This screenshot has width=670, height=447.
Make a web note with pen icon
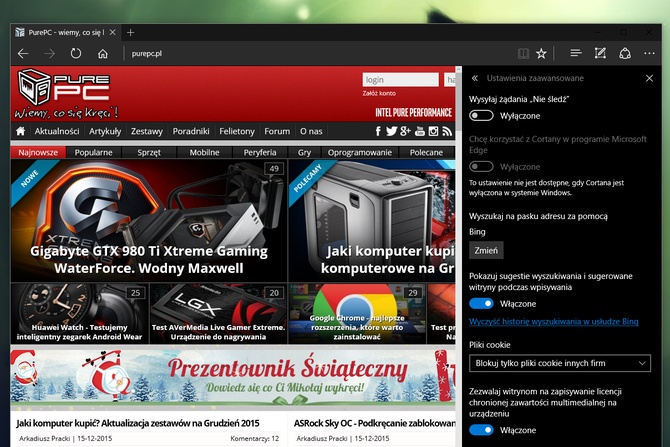point(600,53)
